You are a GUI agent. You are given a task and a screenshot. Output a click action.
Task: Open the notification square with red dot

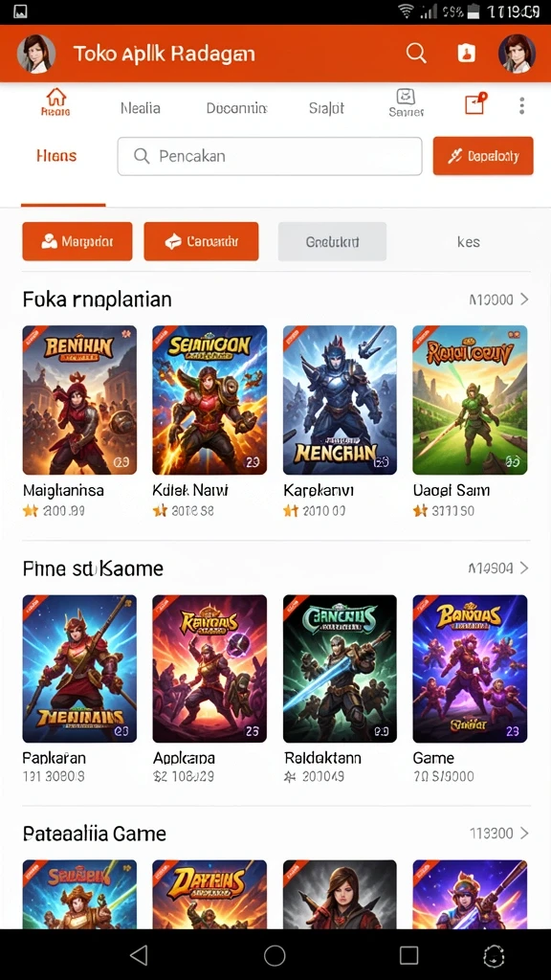[x=475, y=103]
